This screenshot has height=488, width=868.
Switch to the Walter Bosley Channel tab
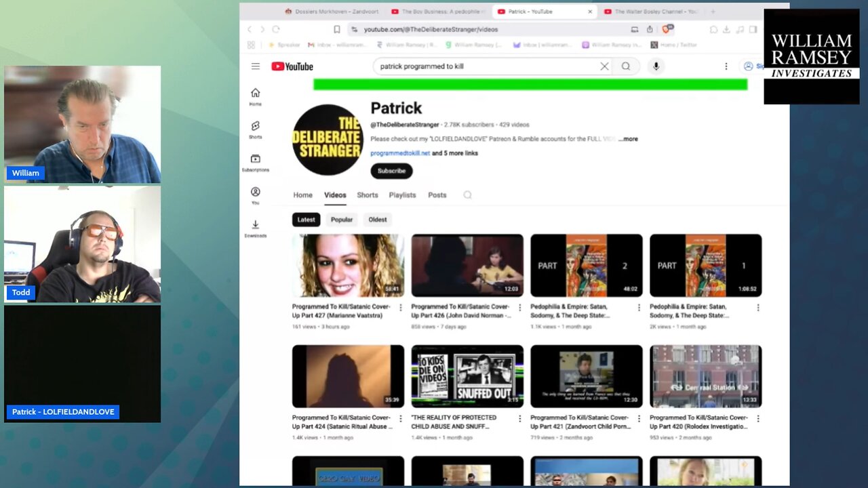click(651, 12)
